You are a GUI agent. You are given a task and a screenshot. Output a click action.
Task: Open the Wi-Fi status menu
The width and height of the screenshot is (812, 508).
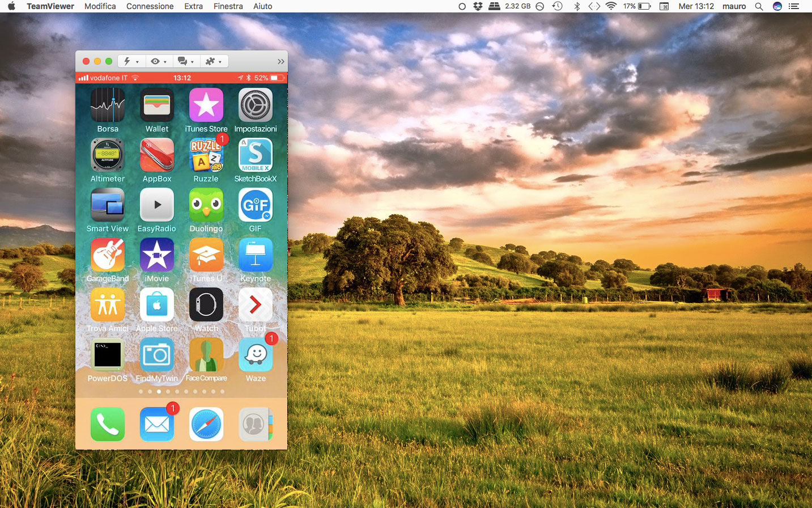click(x=611, y=6)
